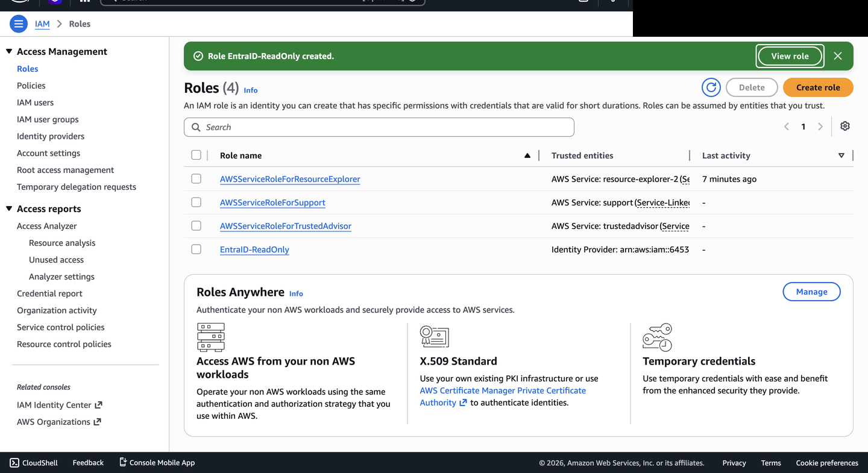
Task: Open Organization activity in the sidebar
Action: 57,310
